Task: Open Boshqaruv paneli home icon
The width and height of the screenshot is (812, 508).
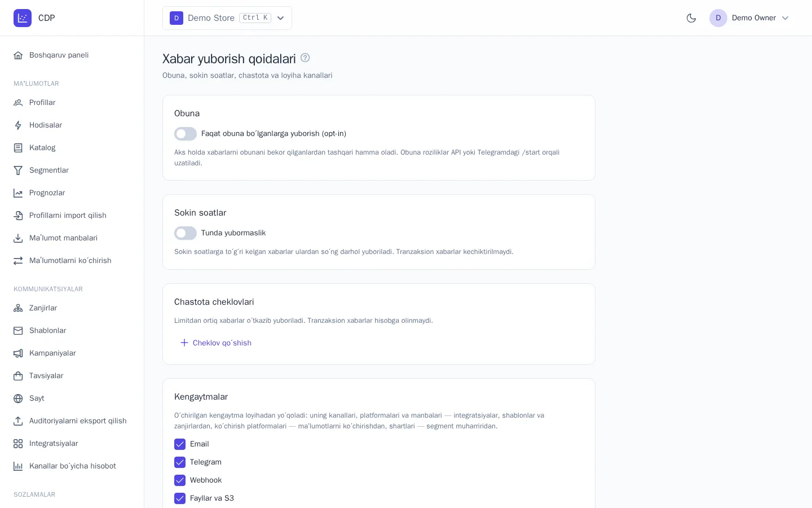Action: pyautogui.click(x=18, y=55)
